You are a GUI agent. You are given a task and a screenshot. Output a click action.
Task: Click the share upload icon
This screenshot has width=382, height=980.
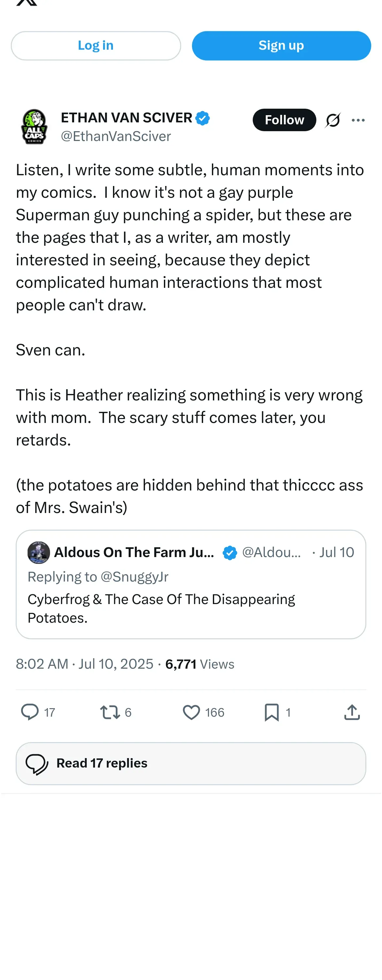(x=352, y=712)
